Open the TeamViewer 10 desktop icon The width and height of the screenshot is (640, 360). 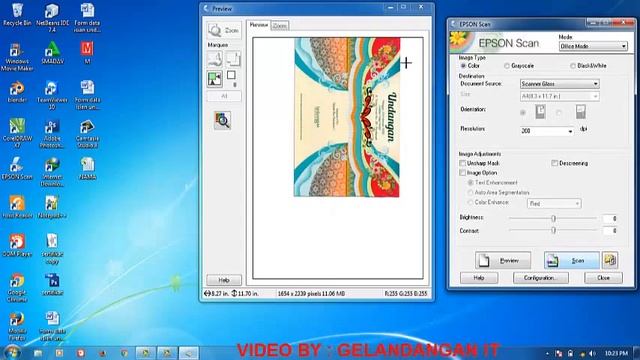[x=52, y=95]
